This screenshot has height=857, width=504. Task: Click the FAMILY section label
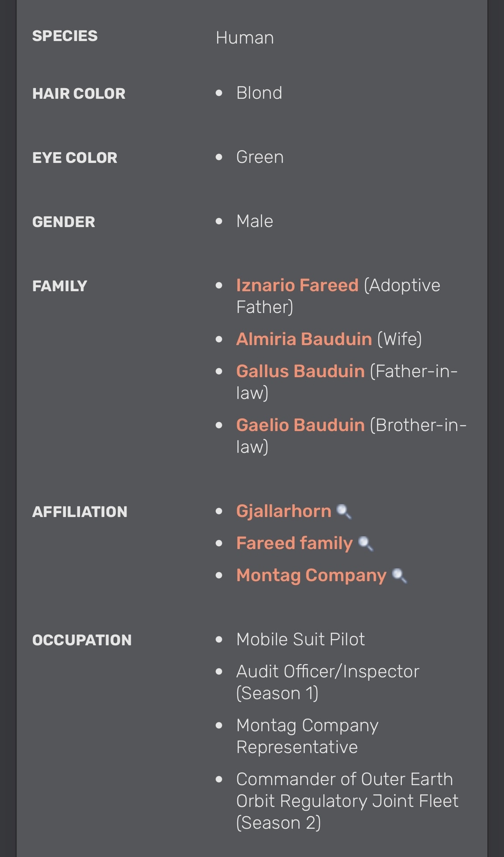[59, 286]
